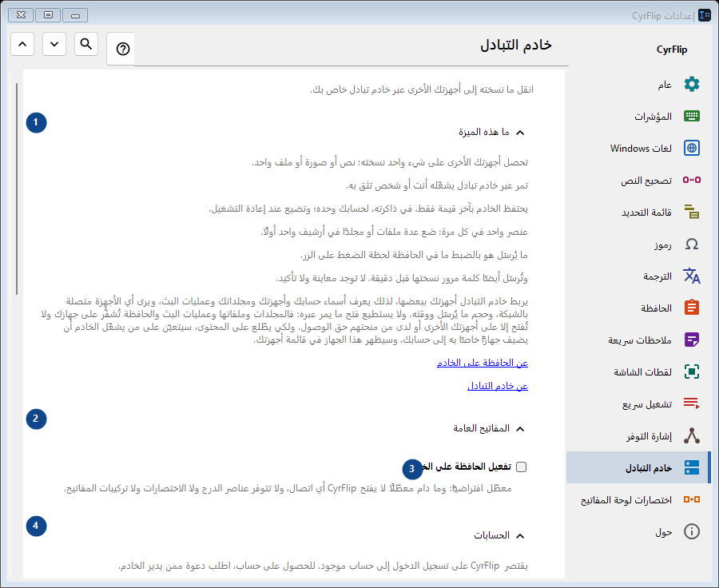719x588 pixels.
Task: Go to the اختصارات لوحة المفاتيح page
Action: click(x=638, y=499)
